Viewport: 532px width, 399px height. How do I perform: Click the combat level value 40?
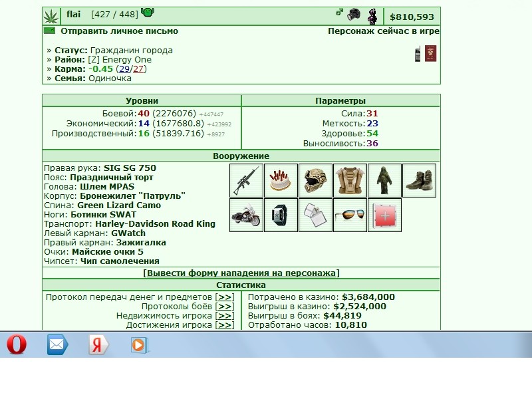tap(144, 114)
